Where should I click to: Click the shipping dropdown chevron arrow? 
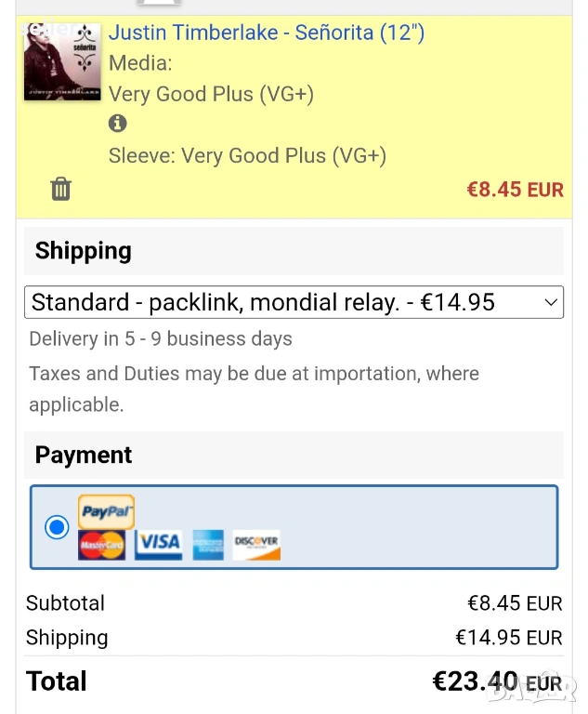pos(551,302)
